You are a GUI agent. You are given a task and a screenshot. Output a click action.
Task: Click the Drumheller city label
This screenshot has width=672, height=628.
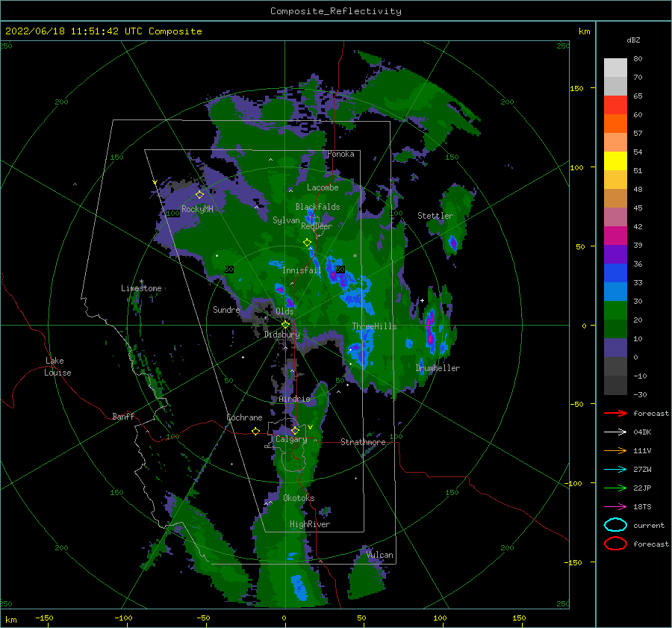[x=438, y=368]
